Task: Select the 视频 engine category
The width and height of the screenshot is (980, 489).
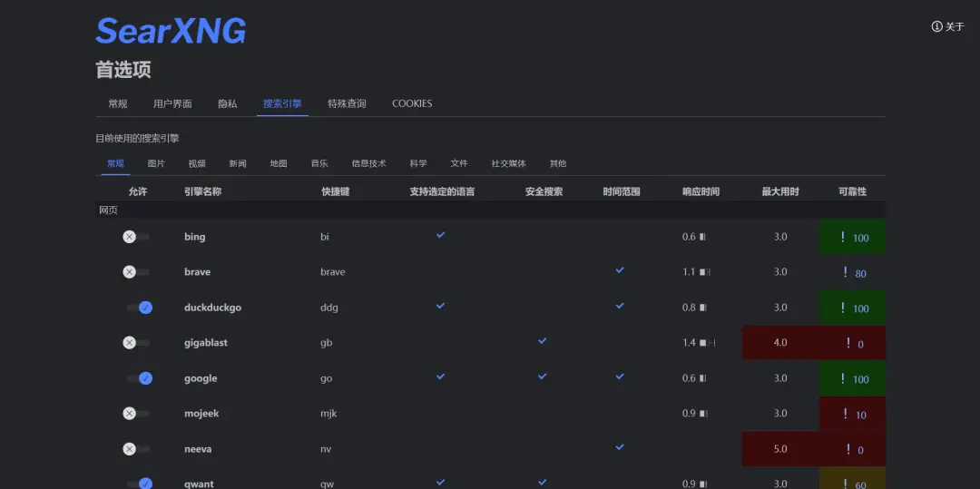Action: click(x=197, y=163)
